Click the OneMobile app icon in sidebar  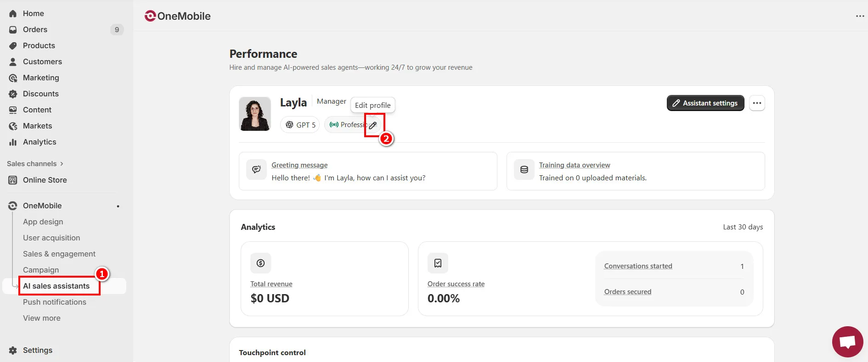pos(13,206)
